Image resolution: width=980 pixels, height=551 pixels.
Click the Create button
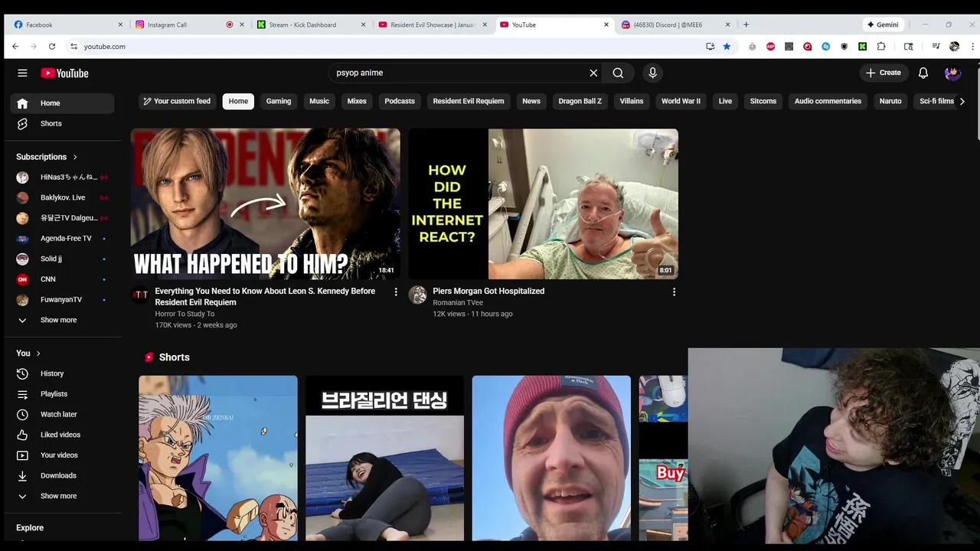click(x=884, y=73)
